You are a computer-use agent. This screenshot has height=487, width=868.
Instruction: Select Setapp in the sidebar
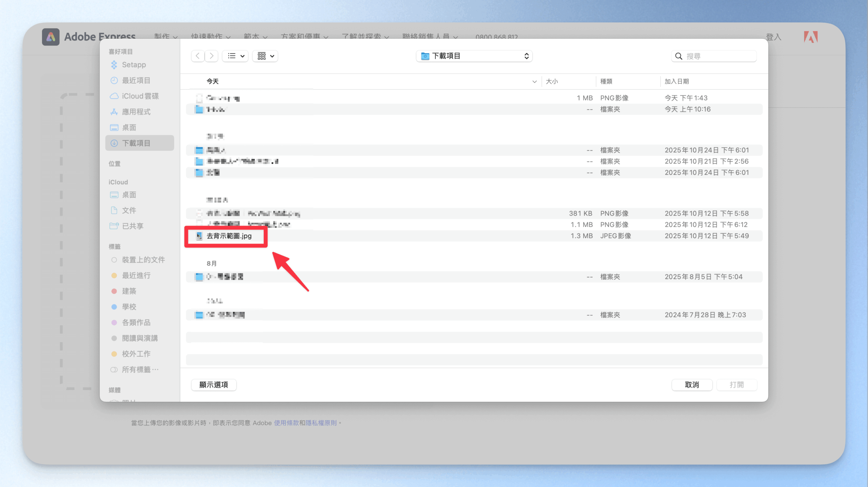pos(134,65)
